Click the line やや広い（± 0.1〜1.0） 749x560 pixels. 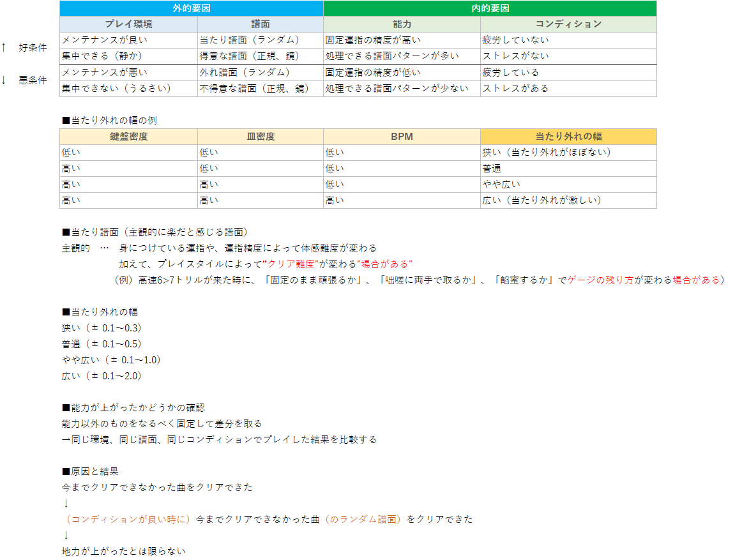[x=111, y=359]
